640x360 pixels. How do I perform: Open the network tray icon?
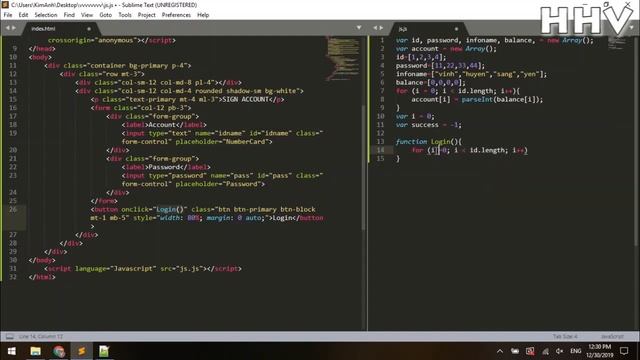tap(545, 351)
